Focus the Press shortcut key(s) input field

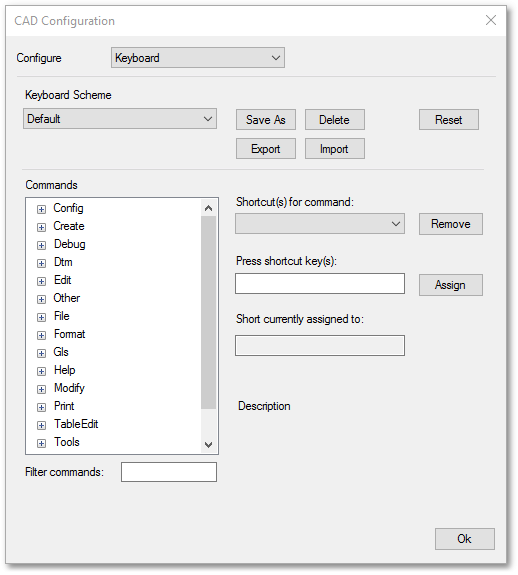pos(320,283)
